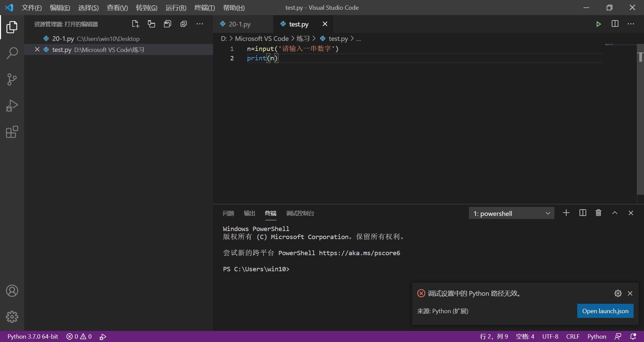Screen dimensions: 644x342
Task: Run Python file with the play icon
Action: click(598, 24)
